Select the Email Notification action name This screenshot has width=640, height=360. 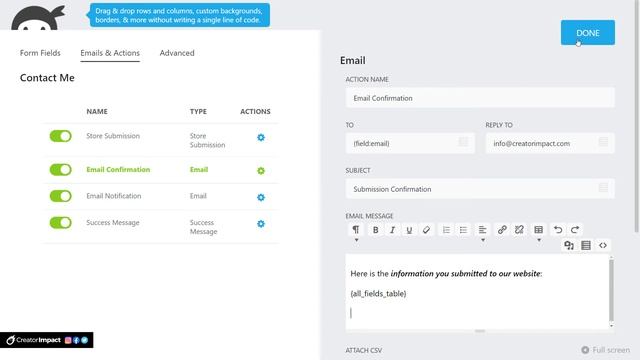pos(113,196)
